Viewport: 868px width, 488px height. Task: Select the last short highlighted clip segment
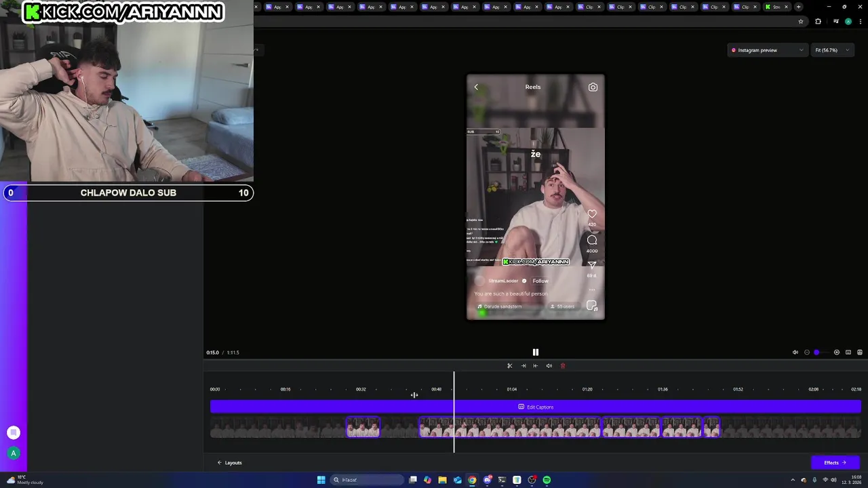[x=711, y=428]
